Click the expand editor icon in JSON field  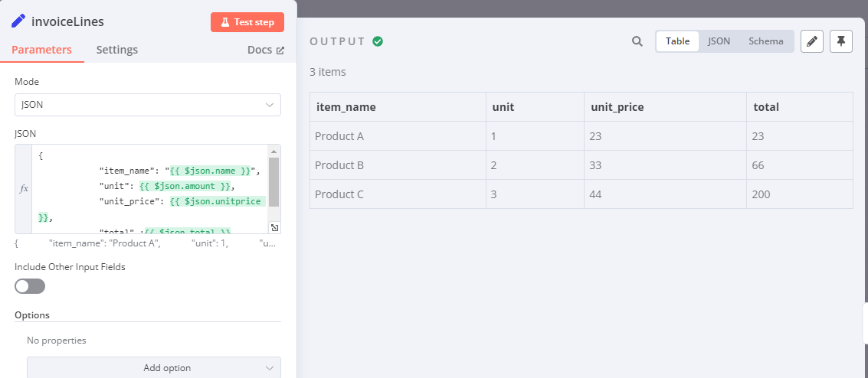click(x=275, y=227)
